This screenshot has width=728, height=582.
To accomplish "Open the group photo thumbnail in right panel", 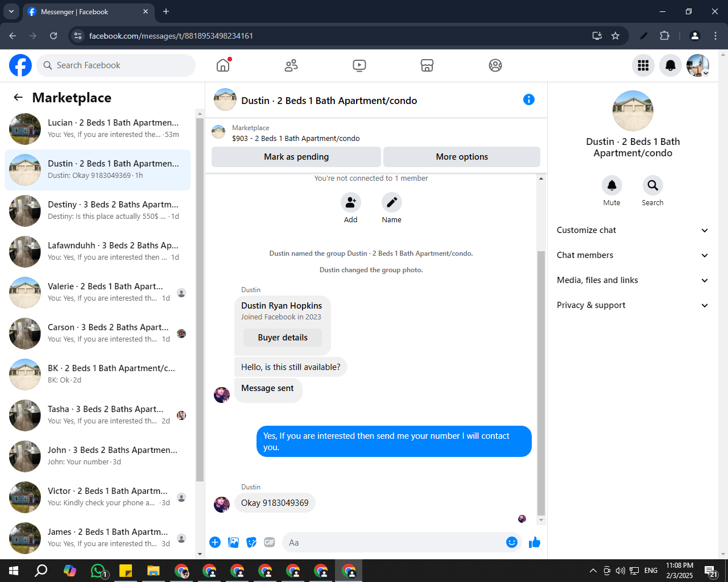I will [x=633, y=111].
